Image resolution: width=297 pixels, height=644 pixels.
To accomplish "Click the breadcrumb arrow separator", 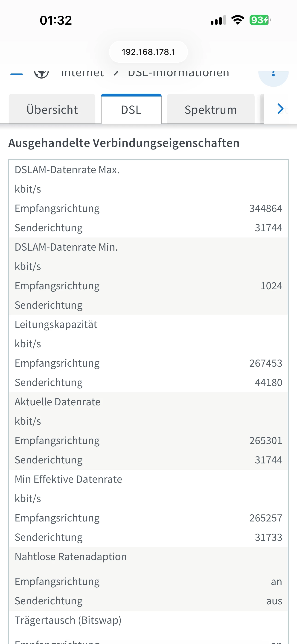I will click(x=116, y=73).
